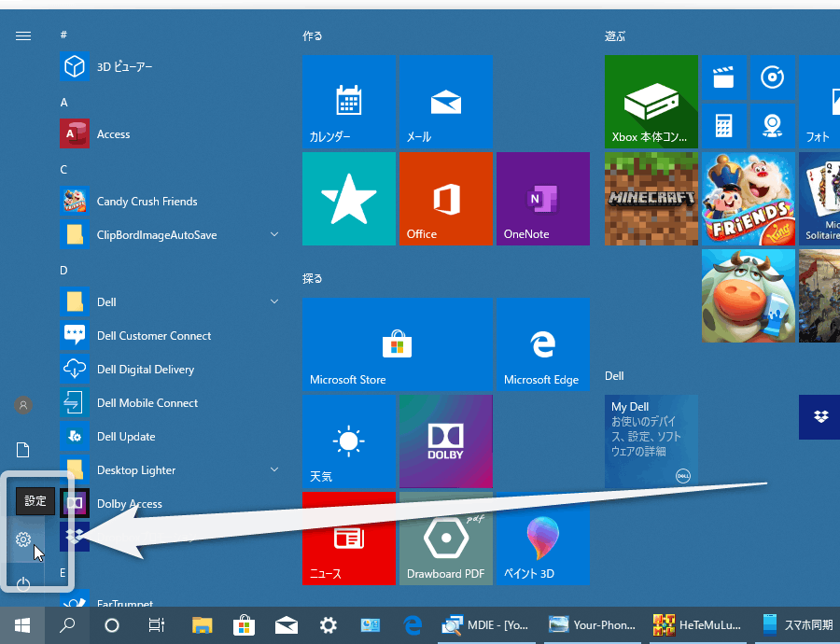
Task: Launch the ペイント 3D tile
Action: tap(543, 539)
